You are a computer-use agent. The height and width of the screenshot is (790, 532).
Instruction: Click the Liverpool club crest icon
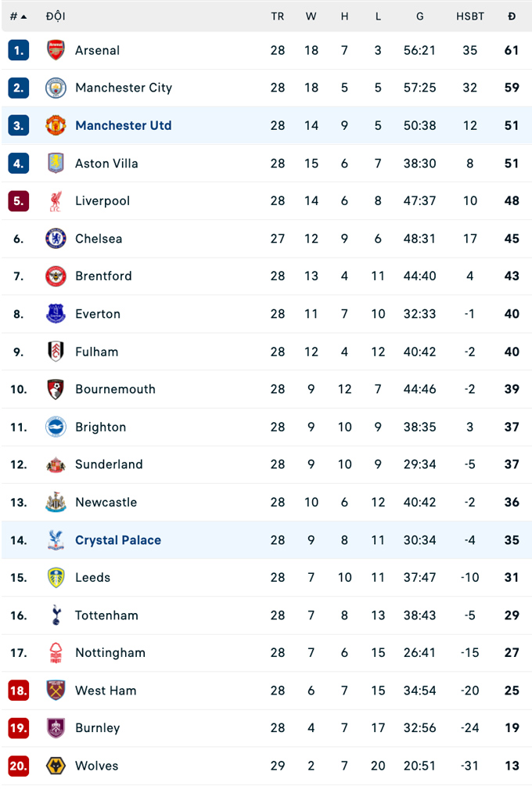click(56, 201)
